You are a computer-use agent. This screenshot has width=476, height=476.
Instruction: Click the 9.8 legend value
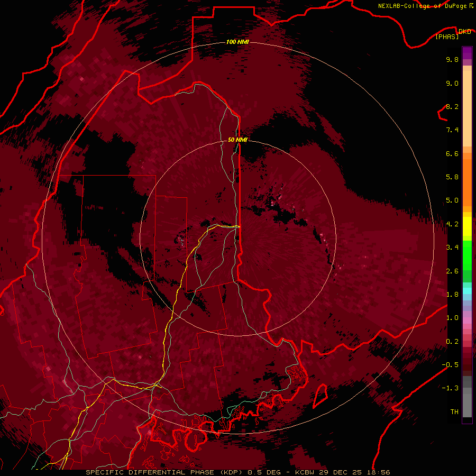(452, 59)
